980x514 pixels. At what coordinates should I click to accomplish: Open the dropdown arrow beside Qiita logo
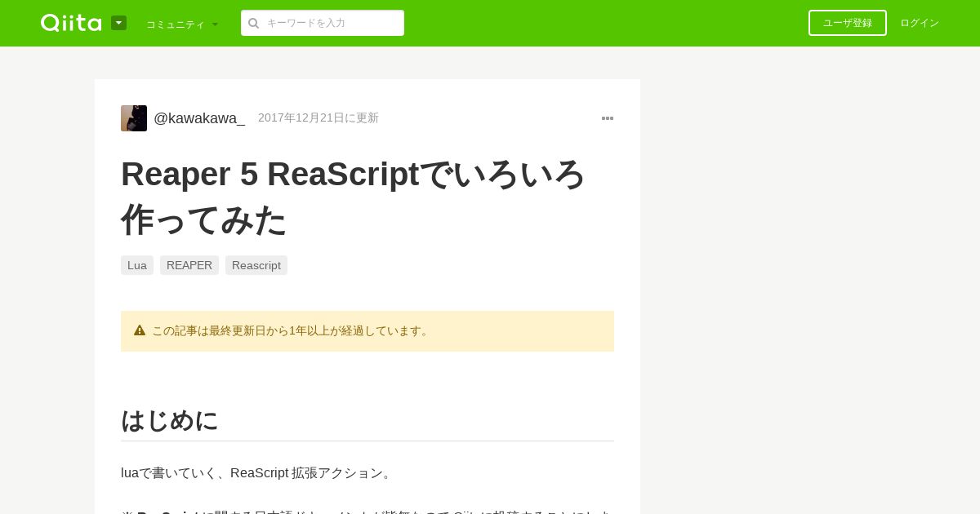(x=118, y=23)
